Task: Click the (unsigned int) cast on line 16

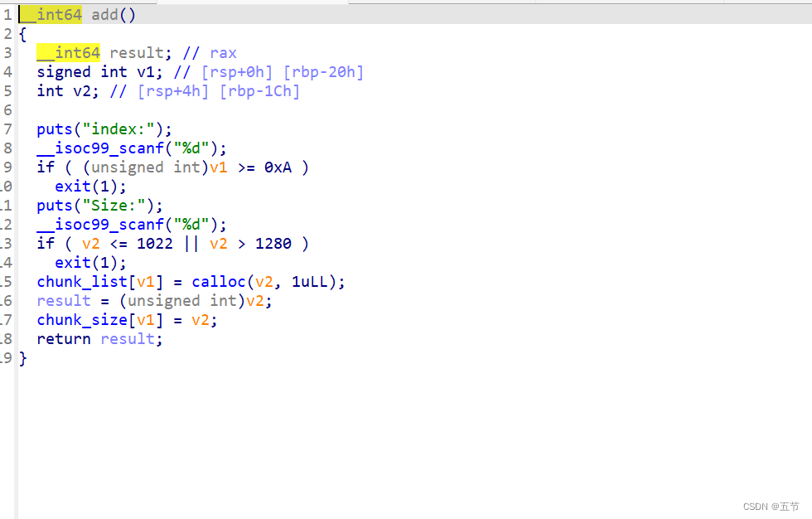Action: coord(181,301)
